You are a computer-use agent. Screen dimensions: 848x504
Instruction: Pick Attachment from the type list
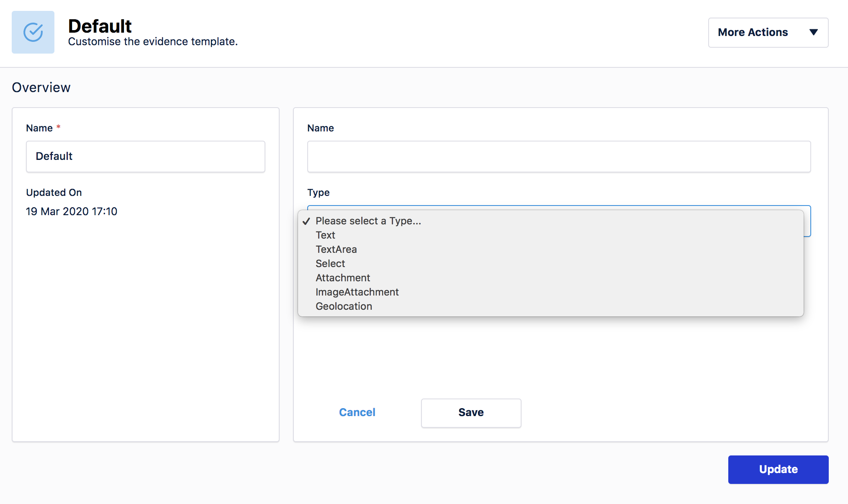pos(550,278)
